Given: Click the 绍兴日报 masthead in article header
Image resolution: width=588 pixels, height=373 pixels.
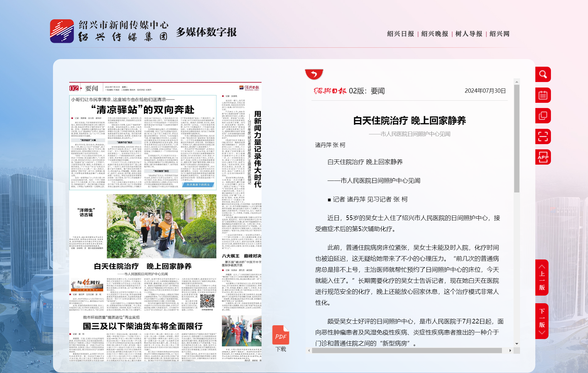Looking at the screenshot, I should 330,91.
